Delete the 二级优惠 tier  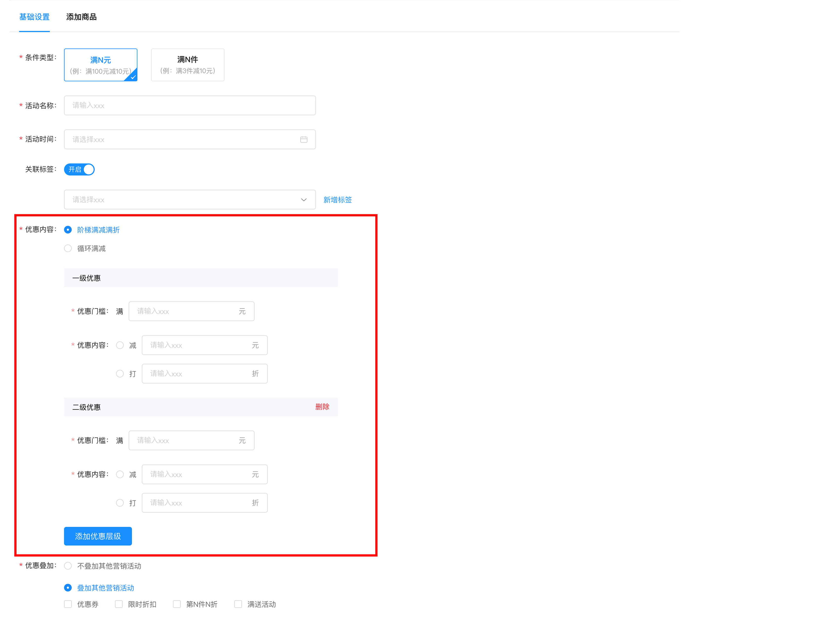pyautogui.click(x=322, y=406)
